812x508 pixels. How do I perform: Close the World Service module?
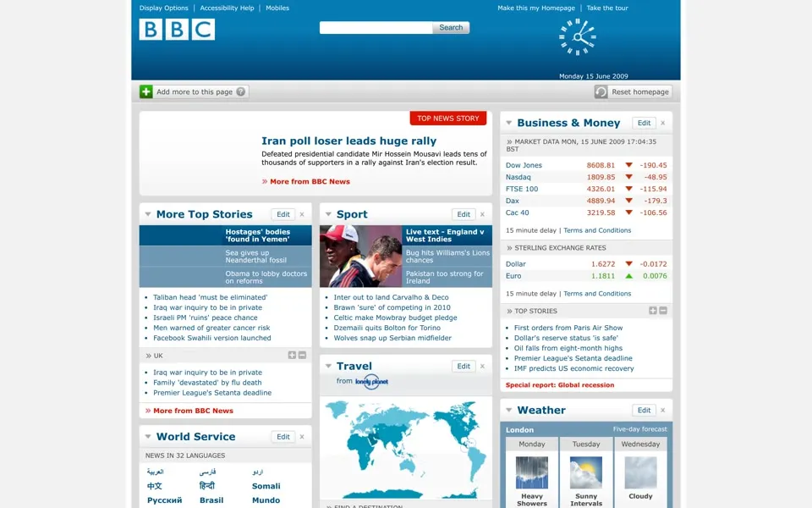coord(302,437)
